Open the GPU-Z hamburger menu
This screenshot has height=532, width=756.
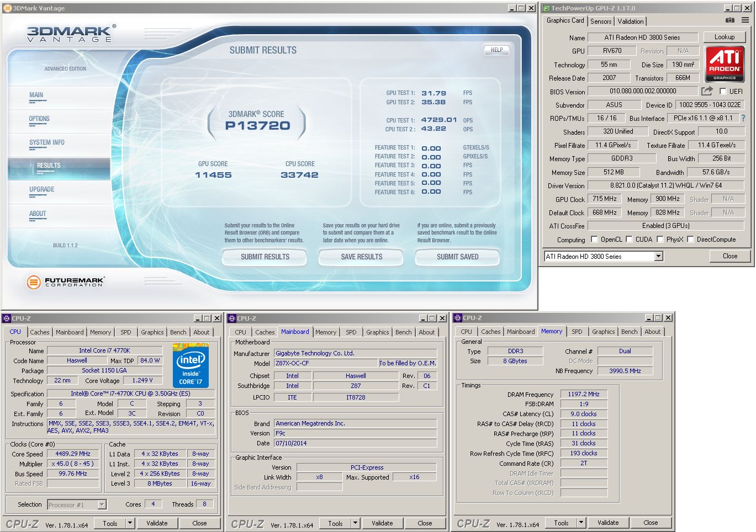click(x=745, y=20)
